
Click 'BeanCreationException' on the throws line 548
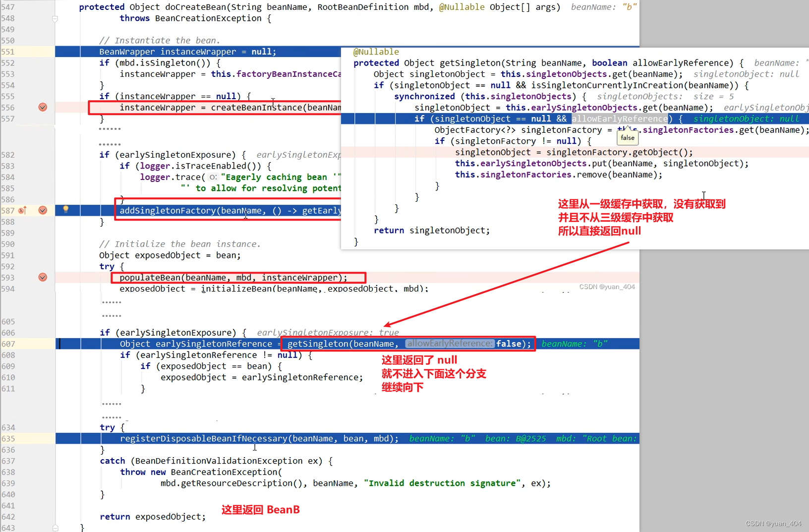pyautogui.click(x=208, y=18)
